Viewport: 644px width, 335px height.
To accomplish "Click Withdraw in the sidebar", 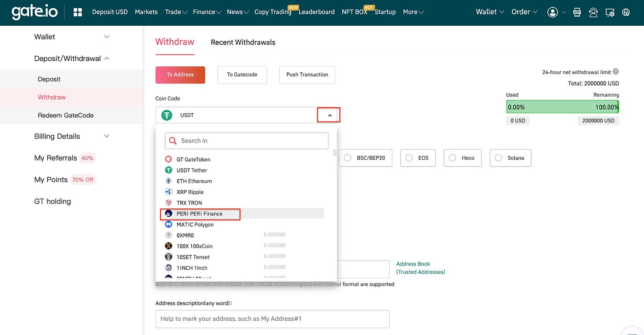I will coord(52,97).
